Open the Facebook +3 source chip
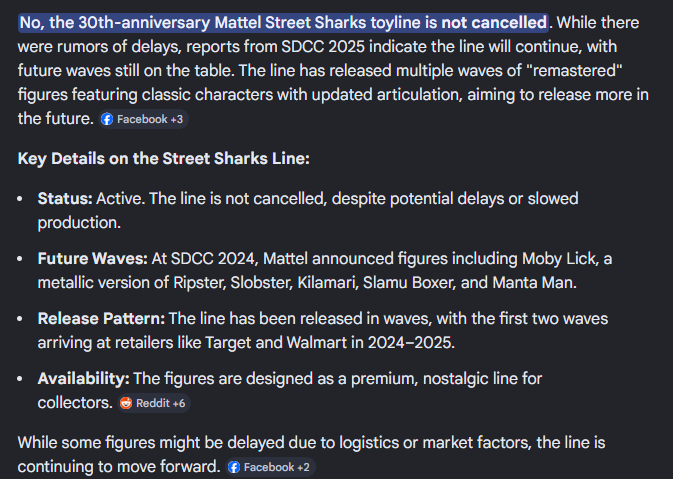Image resolution: width=673 pixels, height=479 pixels. tap(144, 119)
